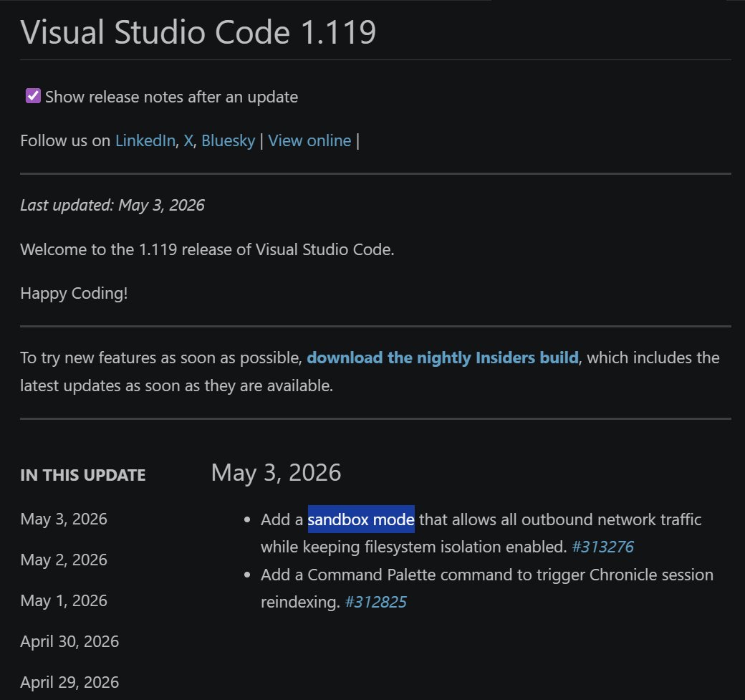The width and height of the screenshot is (745, 700).
Task: Jump to May 3, 2026 in sidebar list
Action: [x=64, y=519]
